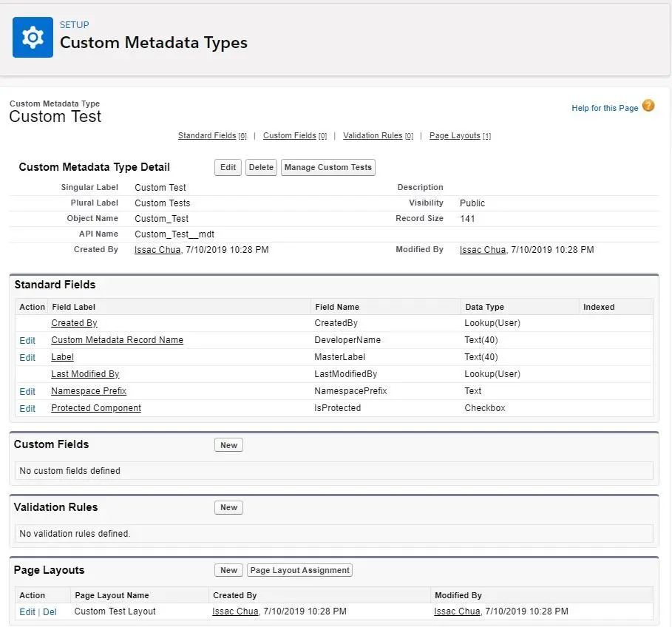Open the Label field link

pos(63,357)
